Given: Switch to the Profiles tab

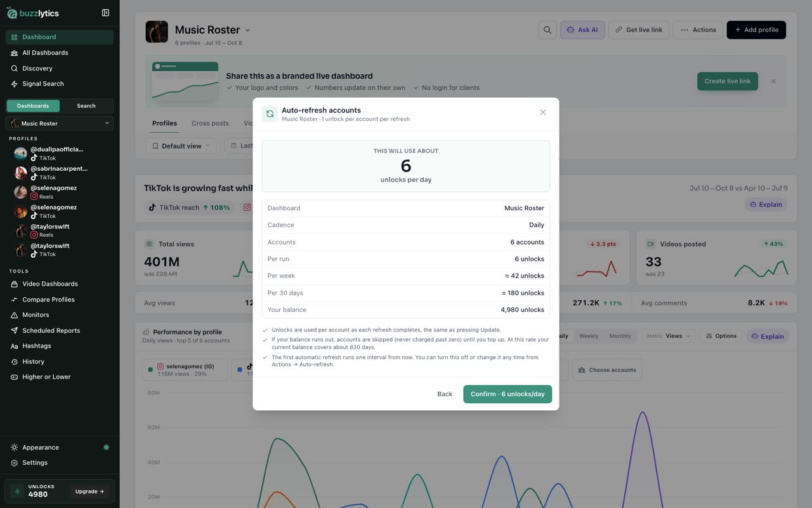Looking at the screenshot, I should (x=164, y=123).
